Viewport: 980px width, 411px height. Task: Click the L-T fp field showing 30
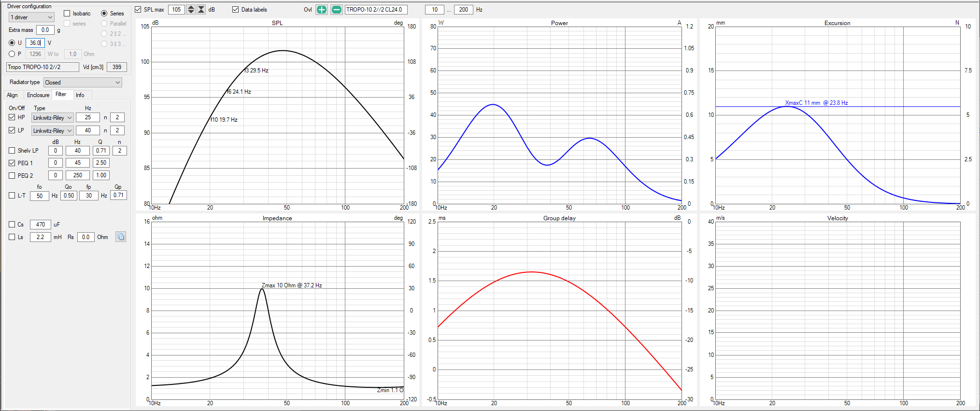[x=89, y=196]
